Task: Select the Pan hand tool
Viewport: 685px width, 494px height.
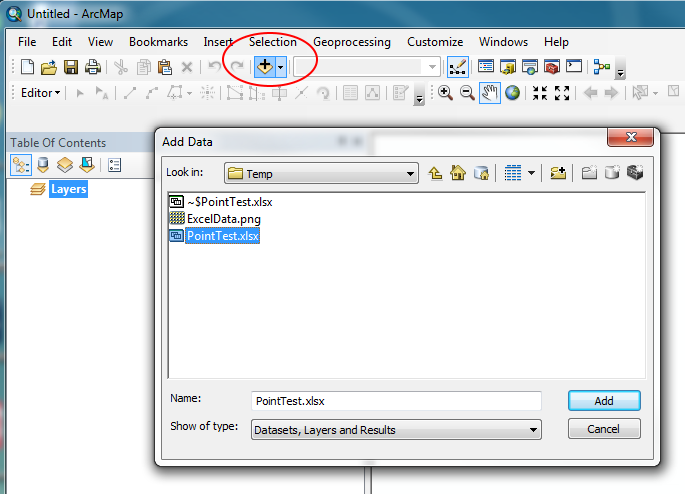Action: [x=490, y=93]
